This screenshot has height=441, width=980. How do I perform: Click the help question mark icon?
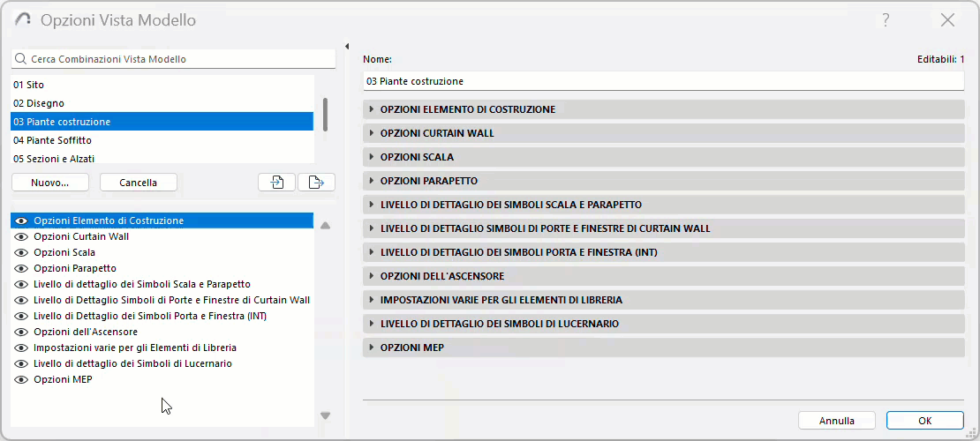(x=886, y=20)
